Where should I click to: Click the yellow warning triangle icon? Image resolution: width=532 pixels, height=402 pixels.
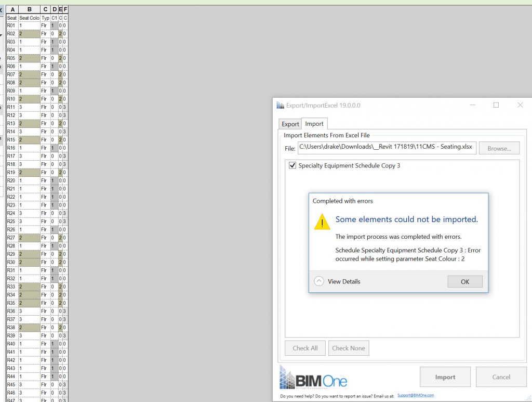coord(322,222)
